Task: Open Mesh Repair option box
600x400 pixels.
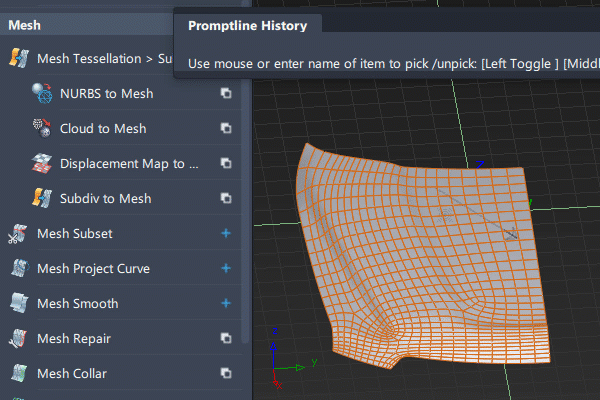Action: coord(226,339)
